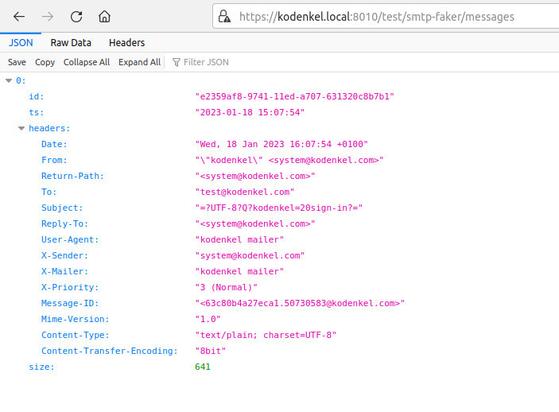Select the "headers:" key label

coord(49,128)
